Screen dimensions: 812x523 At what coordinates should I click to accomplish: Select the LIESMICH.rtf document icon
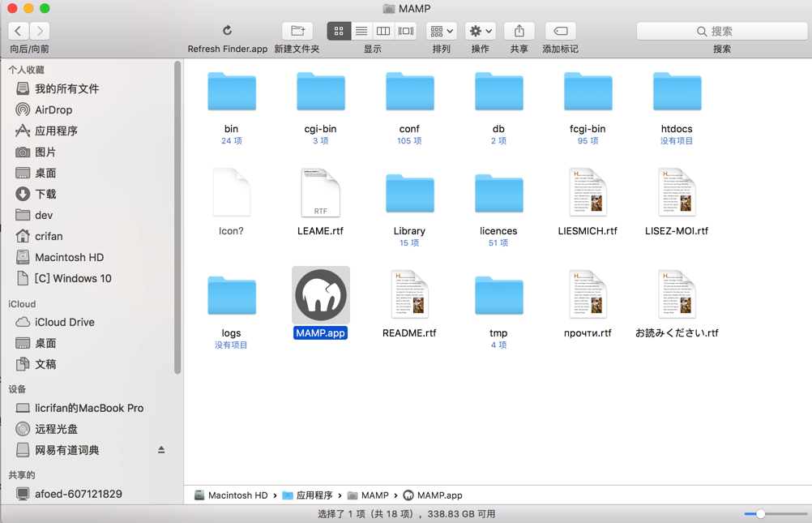click(588, 192)
